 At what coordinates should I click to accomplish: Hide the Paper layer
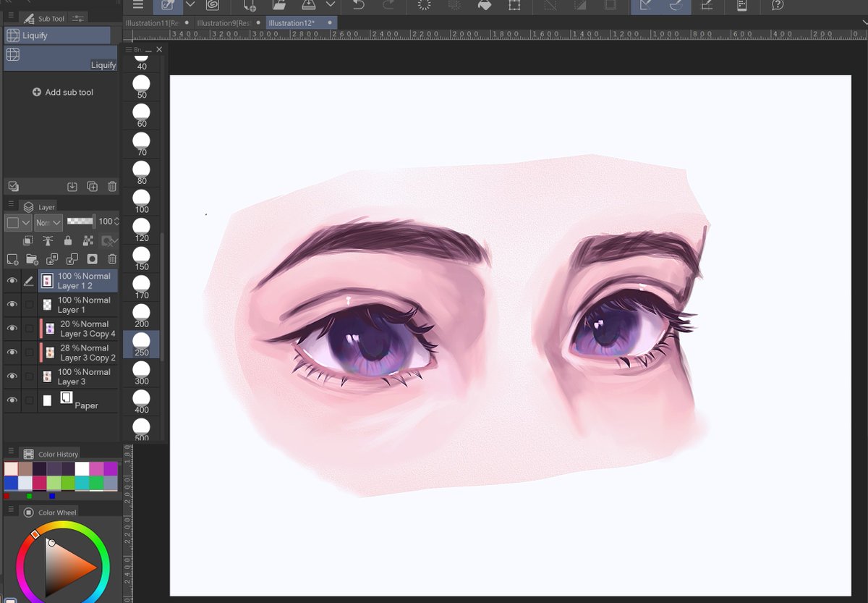[12, 400]
